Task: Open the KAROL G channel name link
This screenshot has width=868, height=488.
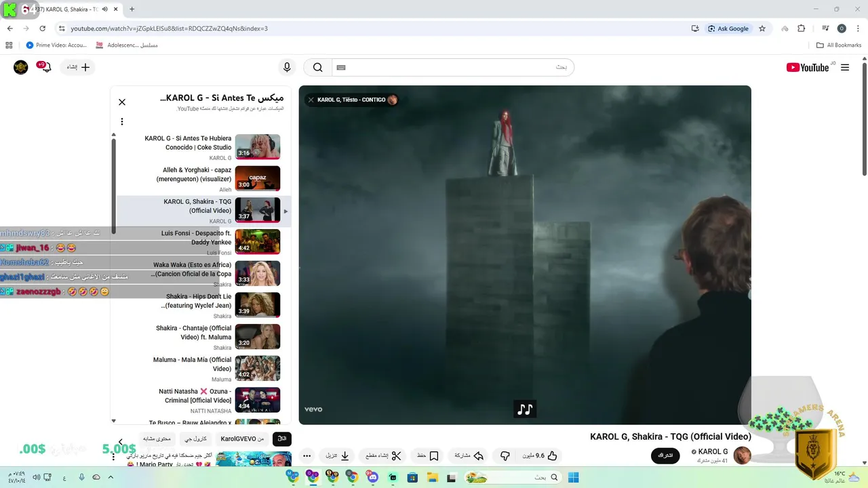Action: tap(713, 451)
